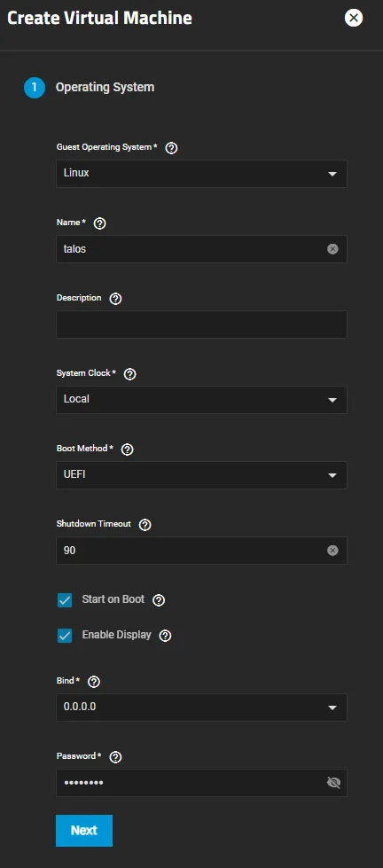The height and width of the screenshot is (868, 383).
Task: Open the Guest Operating System dropdown
Action: [201, 173]
